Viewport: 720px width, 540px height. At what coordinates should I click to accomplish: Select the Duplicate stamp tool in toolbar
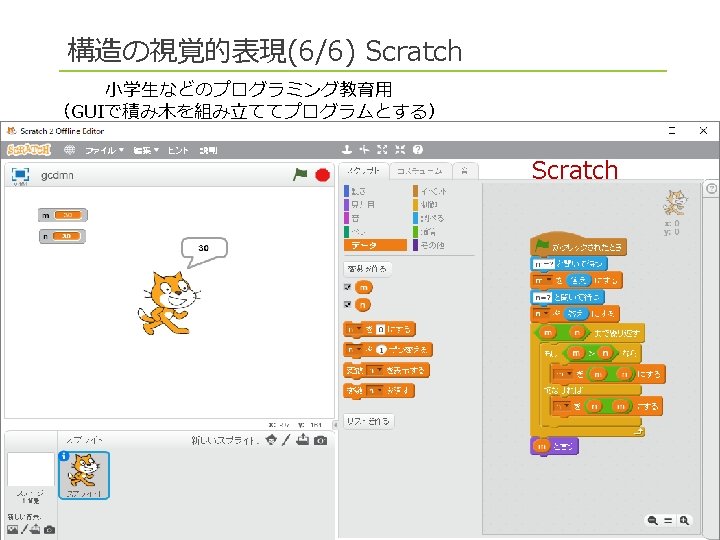(x=347, y=149)
